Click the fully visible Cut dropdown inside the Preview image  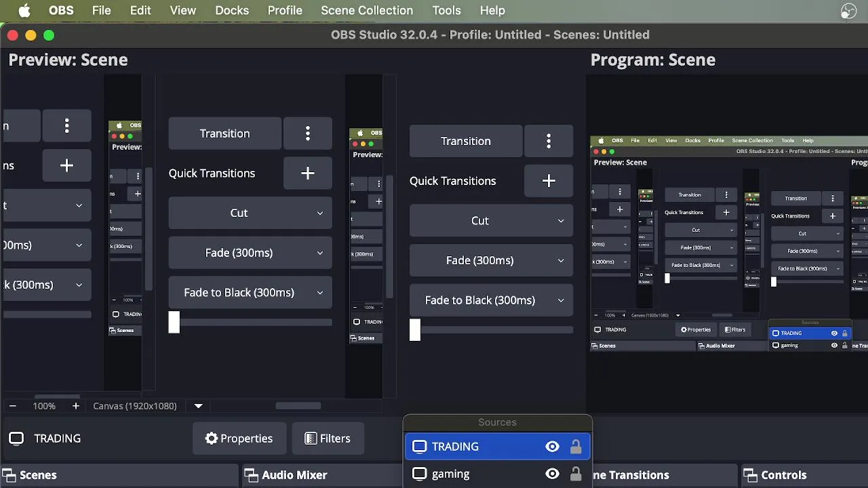pyautogui.click(x=250, y=213)
